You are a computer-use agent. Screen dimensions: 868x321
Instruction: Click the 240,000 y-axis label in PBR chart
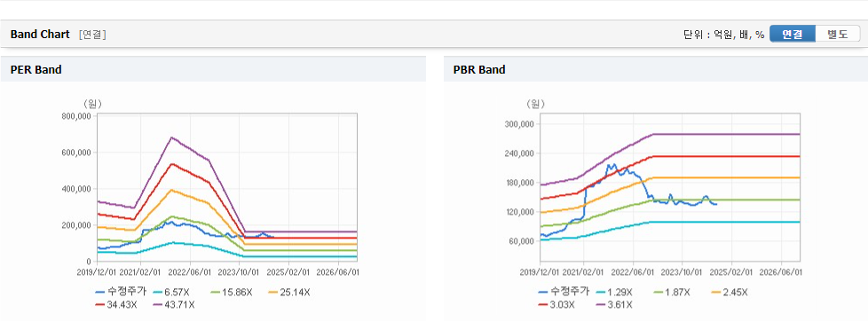click(x=519, y=153)
